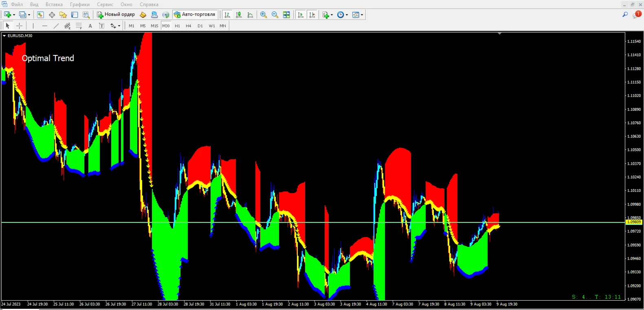
Task: Zoom out of the chart
Action: [275, 15]
